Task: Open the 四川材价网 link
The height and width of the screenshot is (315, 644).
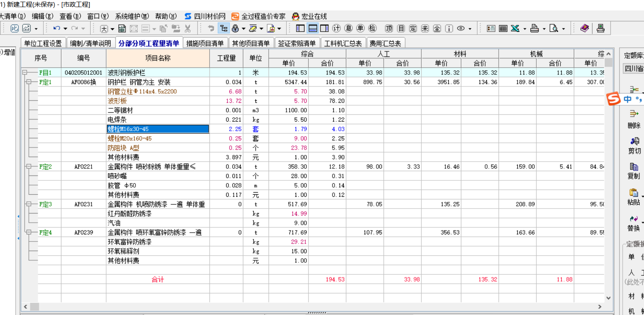Action: coord(205,16)
